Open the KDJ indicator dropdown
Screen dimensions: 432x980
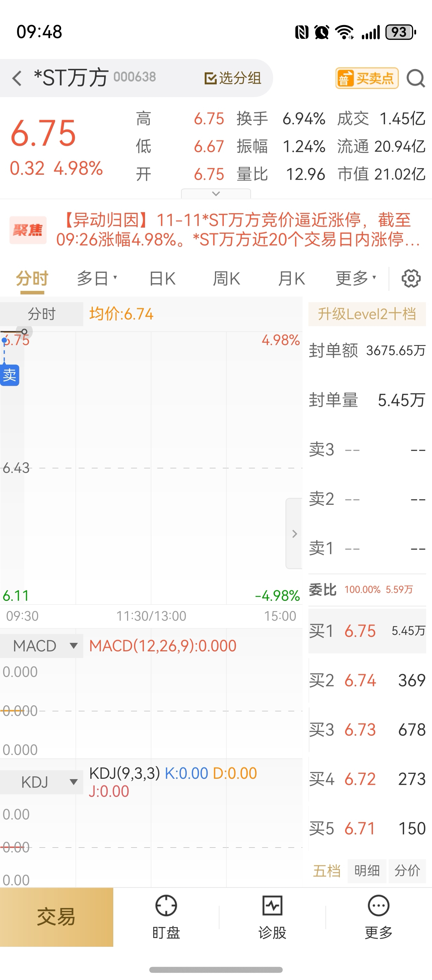click(x=41, y=782)
